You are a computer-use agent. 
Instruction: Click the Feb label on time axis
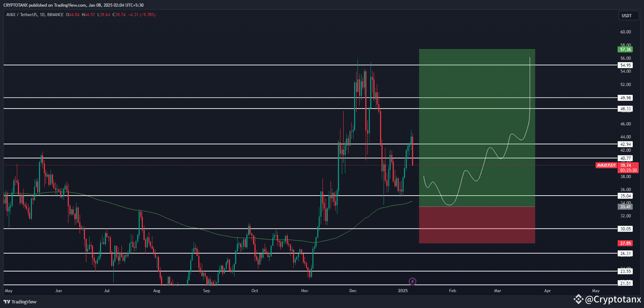(452, 291)
